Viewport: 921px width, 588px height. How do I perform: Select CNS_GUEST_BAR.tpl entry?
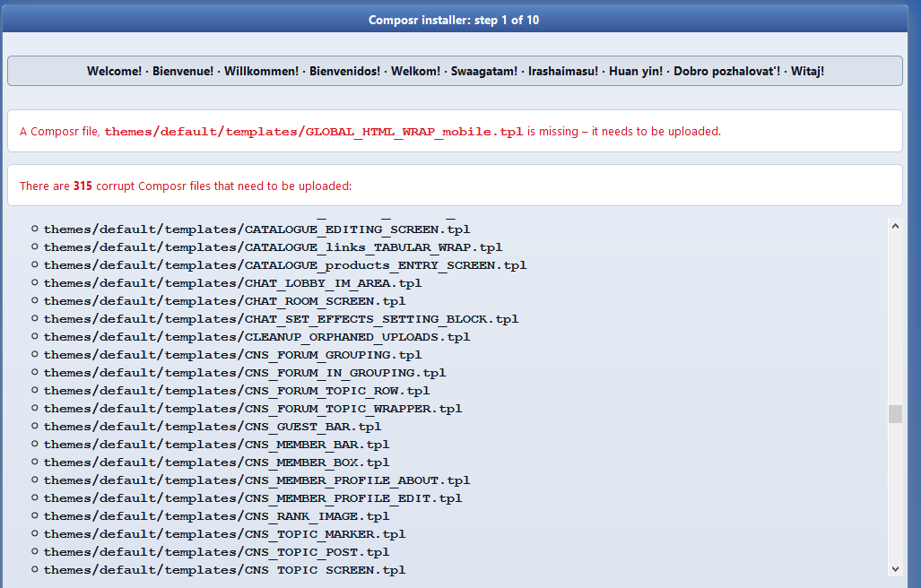[212, 427]
